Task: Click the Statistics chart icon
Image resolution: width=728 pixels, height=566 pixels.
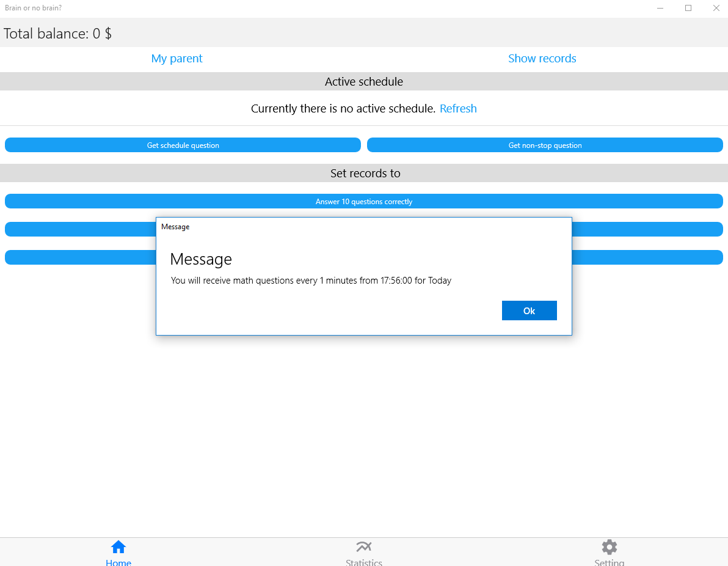Action: pyautogui.click(x=363, y=546)
